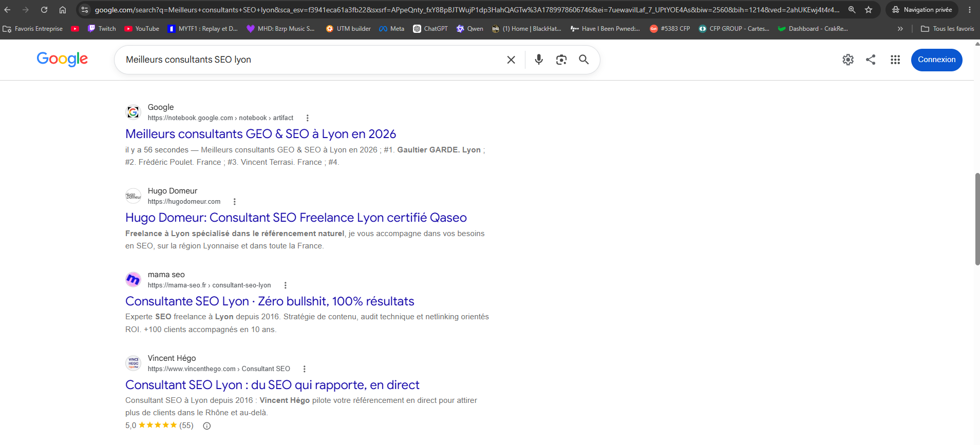Open Hugo Domeur Consultant SEO Freelance result

pos(296,218)
